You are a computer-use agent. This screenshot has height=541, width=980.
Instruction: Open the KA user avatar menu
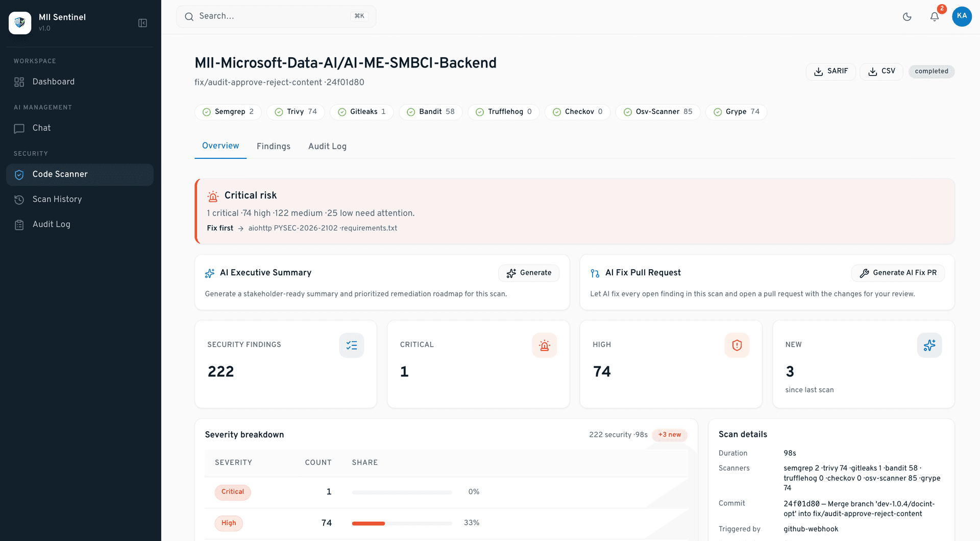[x=962, y=16]
